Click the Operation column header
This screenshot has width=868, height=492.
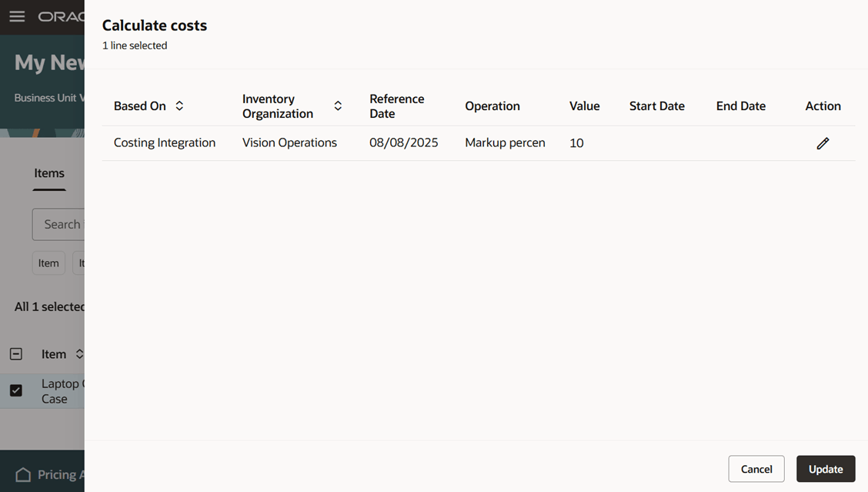pos(492,105)
